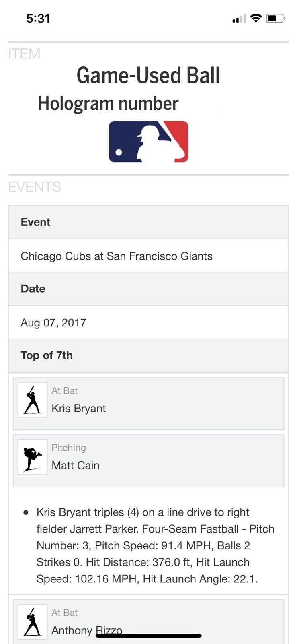The image size is (297, 644).
Task: Tap the Matt Cain pitcher silhouette icon
Action: coord(33,457)
